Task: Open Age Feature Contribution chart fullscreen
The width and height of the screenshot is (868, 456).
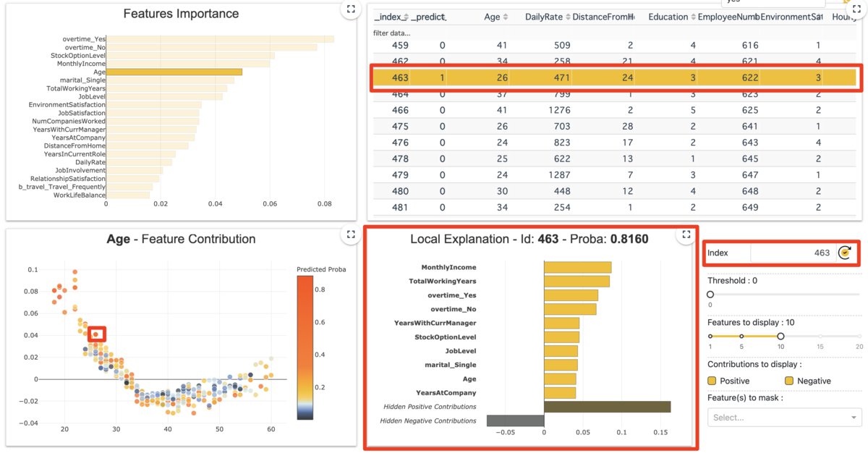Action: (350, 235)
